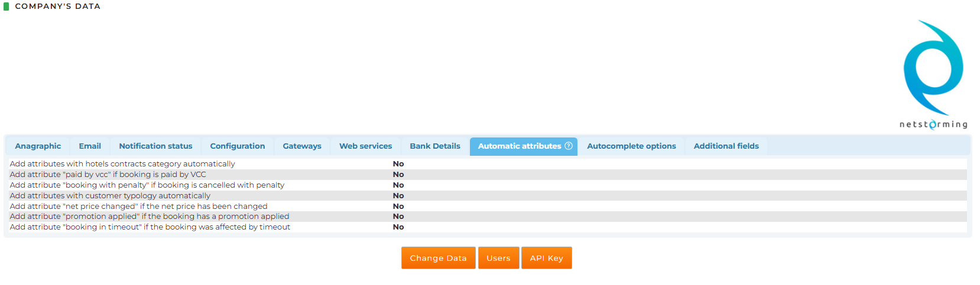Click the "booking in timeout" attribute row

click(488, 227)
